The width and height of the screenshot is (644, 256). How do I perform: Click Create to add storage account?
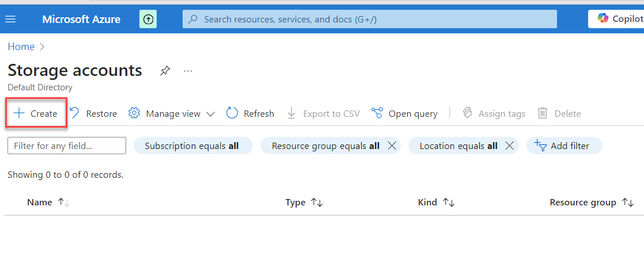coord(36,114)
